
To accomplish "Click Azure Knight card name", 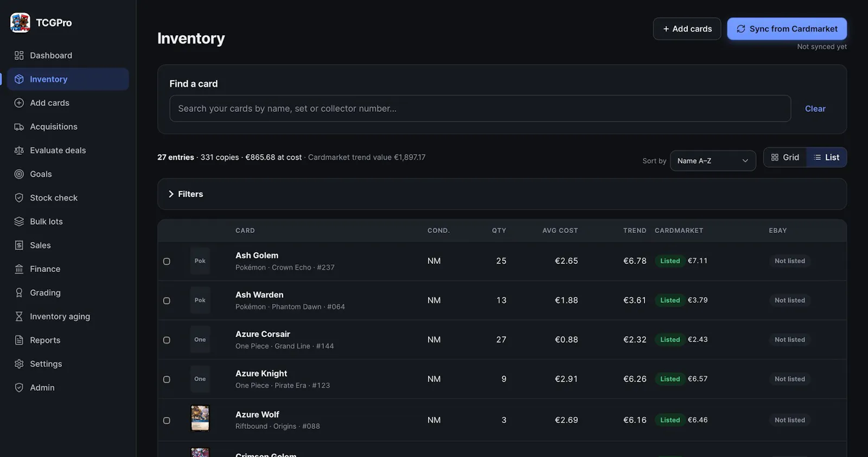I will 261,373.
